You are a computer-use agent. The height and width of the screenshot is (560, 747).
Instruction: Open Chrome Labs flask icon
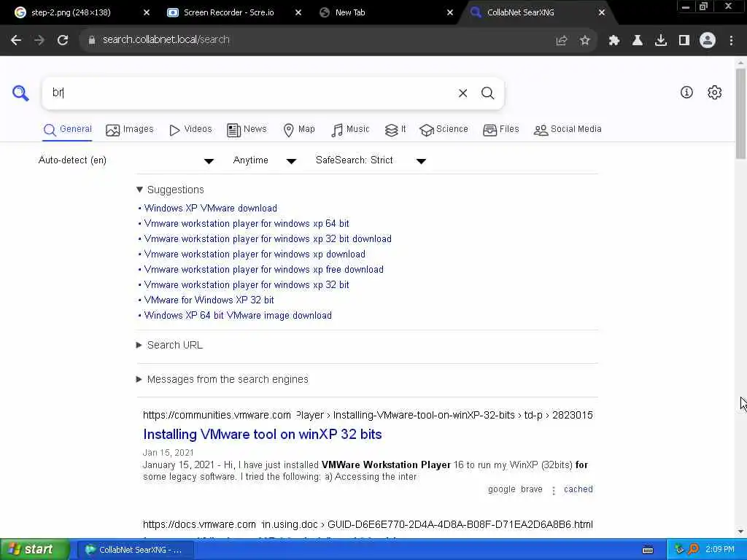point(637,41)
